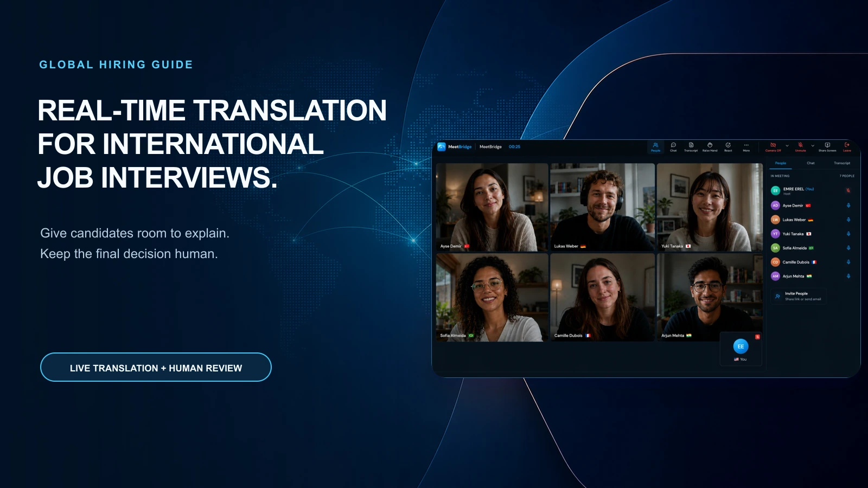
Task: Mute Arjun Mehta in participant list
Action: [848, 276]
